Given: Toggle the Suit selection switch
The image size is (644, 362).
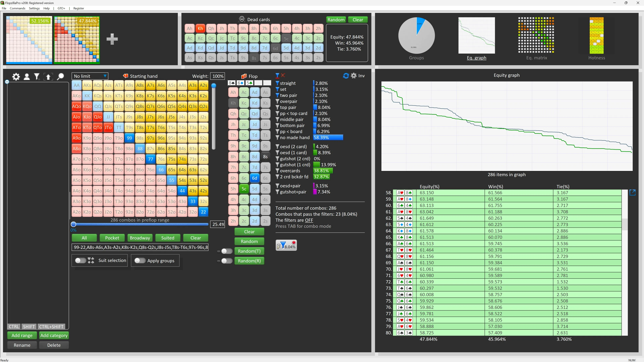Looking at the screenshot, I should (80, 261).
